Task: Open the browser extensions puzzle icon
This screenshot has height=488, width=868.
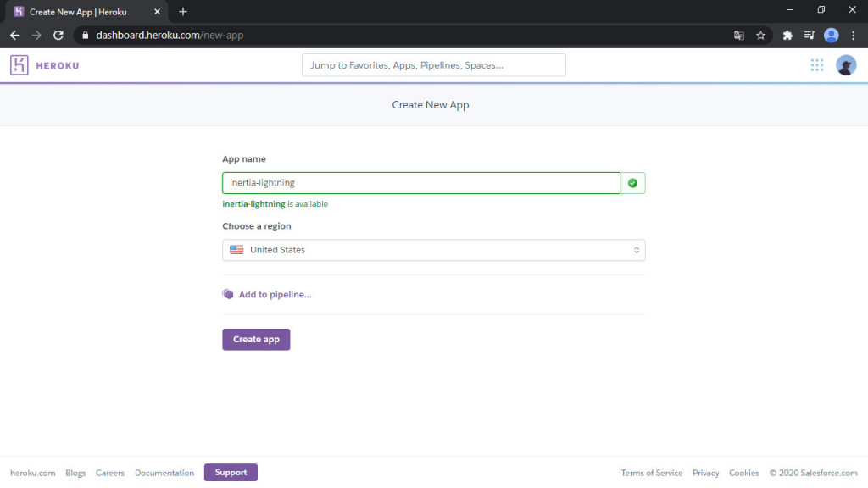Action: 787,36
